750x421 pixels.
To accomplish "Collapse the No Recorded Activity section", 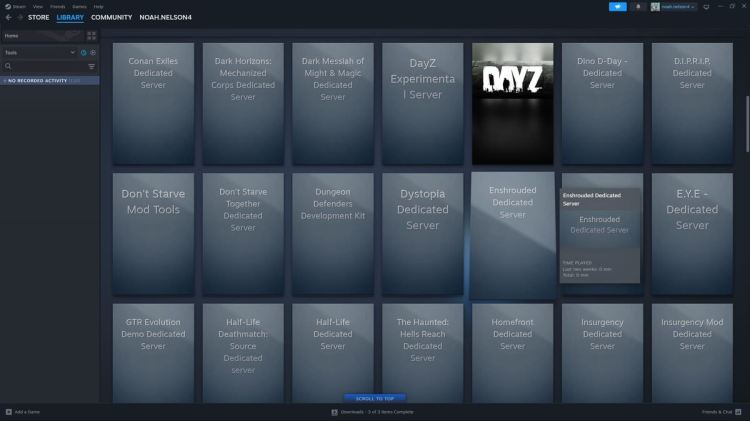I will click(4, 80).
